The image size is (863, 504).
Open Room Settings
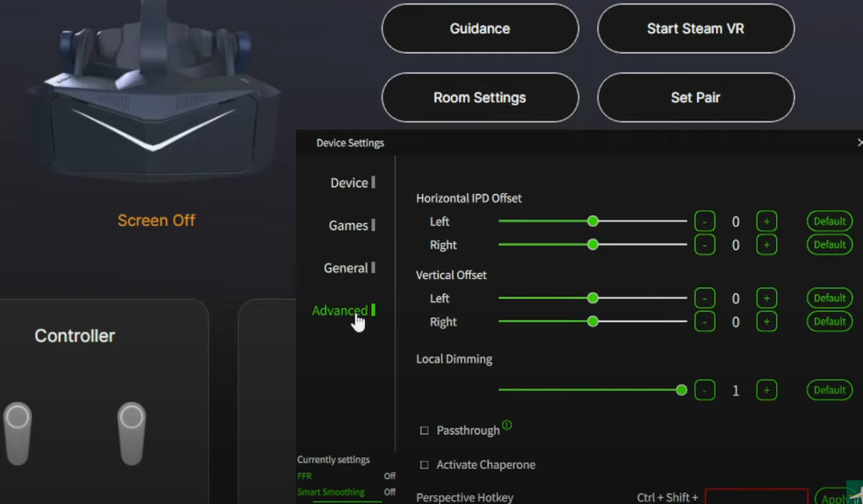click(x=480, y=98)
